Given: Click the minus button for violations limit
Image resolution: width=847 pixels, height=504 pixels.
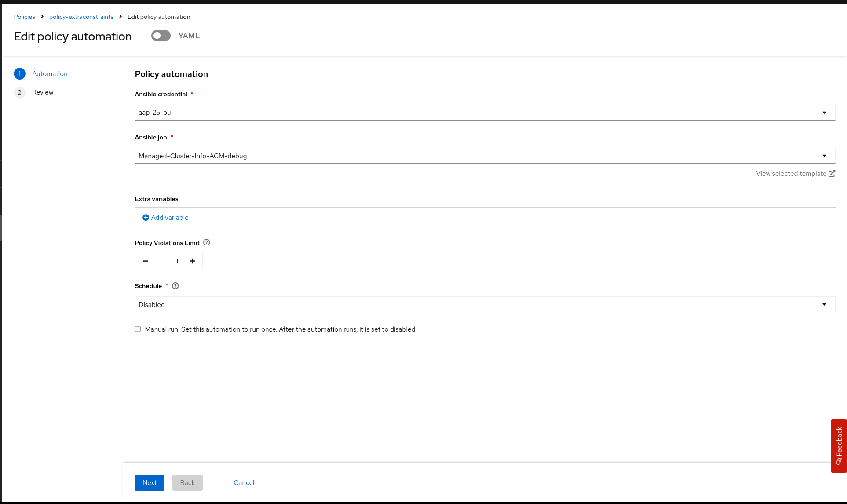Looking at the screenshot, I should point(145,261).
